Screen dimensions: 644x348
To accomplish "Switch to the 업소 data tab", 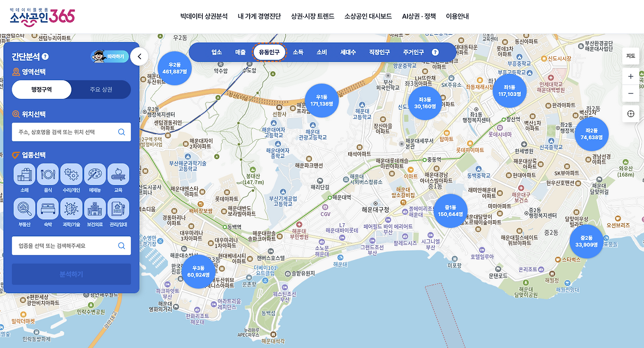I will click(216, 52).
